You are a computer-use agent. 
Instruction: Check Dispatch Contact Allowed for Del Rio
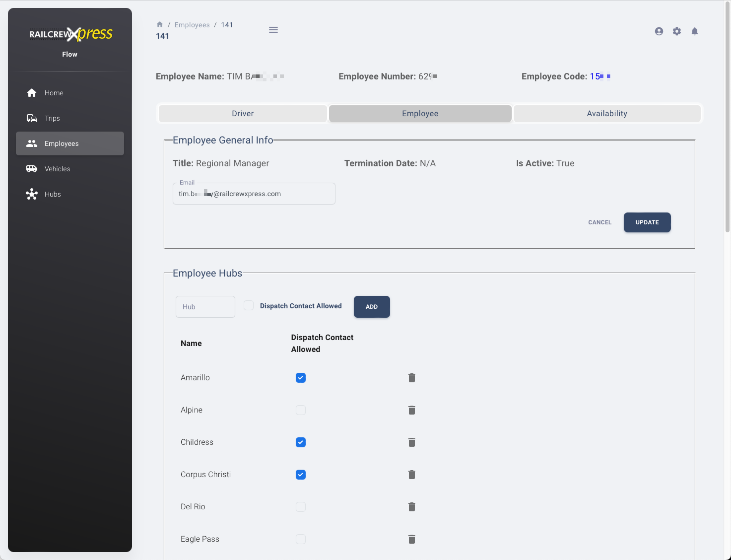coord(300,507)
